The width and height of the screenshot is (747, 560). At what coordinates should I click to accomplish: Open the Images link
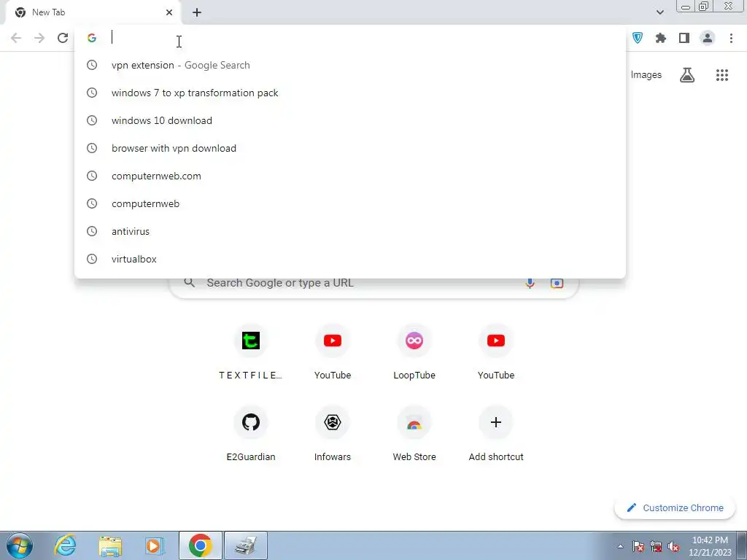(x=646, y=75)
